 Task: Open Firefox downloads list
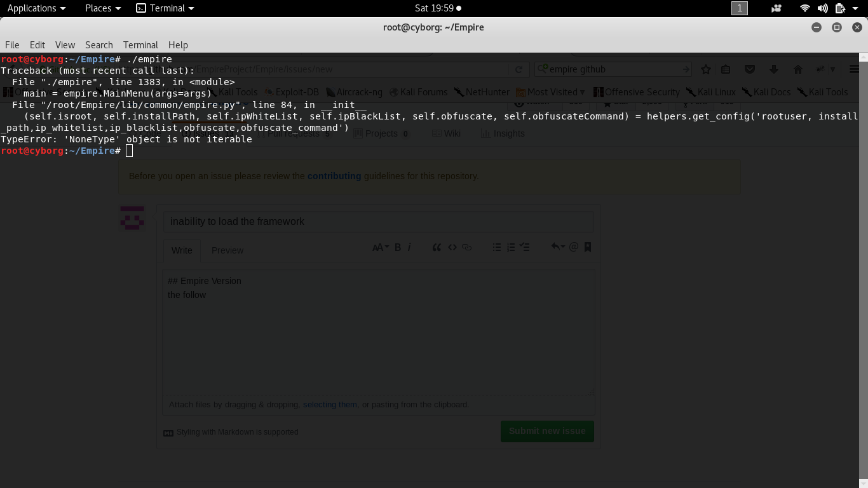[773, 69]
